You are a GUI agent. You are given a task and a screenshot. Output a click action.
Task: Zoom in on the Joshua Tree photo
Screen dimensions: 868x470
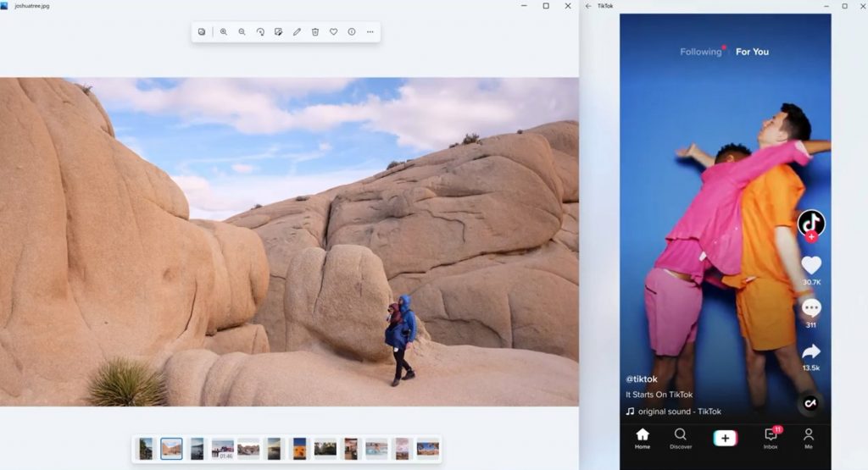point(224,32)
